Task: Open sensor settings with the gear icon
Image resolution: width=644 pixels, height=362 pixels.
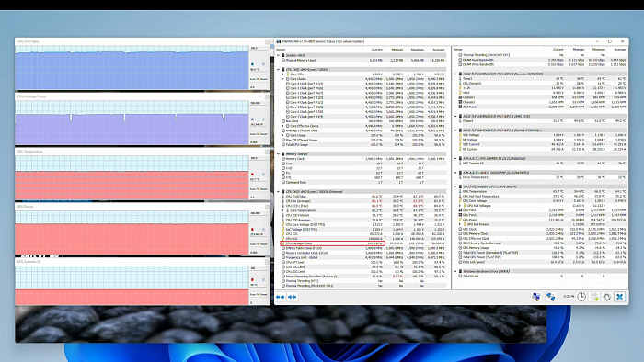Action: pyautogui.click(x=606, y=297)
